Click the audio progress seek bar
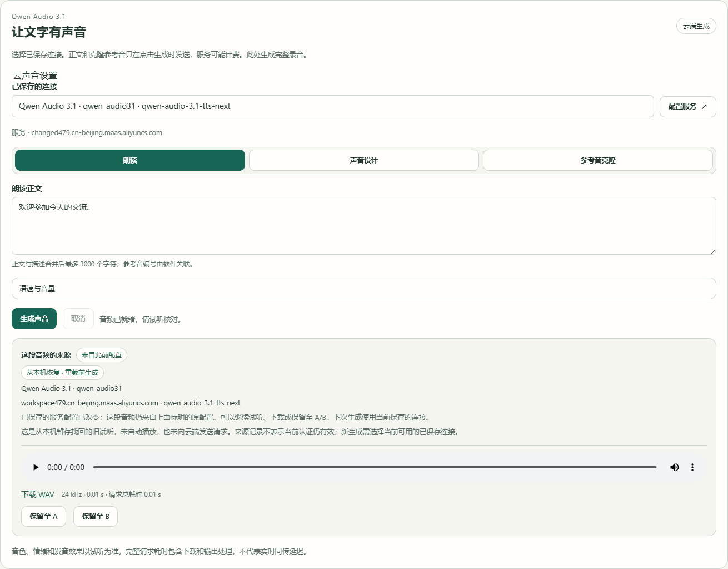 click(375, 467)
